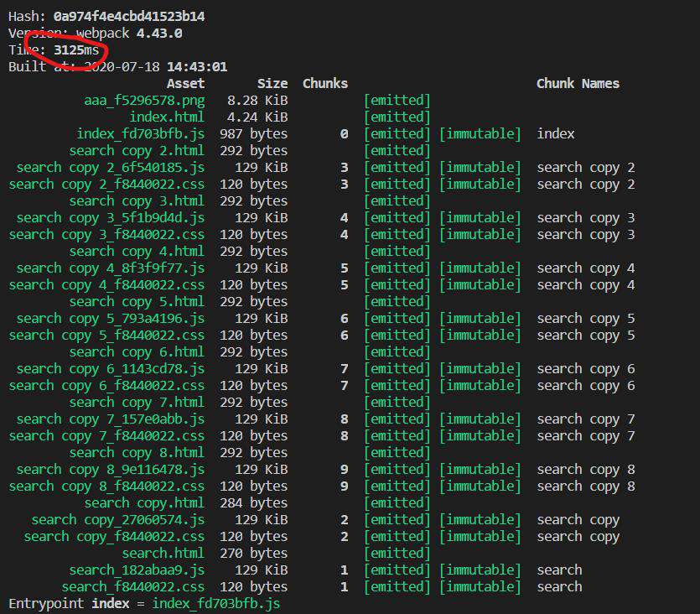The height and width of the screenshot is (614, 700).
Task: Click [immutable] flag in index_fd703bfb.js row
Action: pyautogui.click(x=480, y=134)
